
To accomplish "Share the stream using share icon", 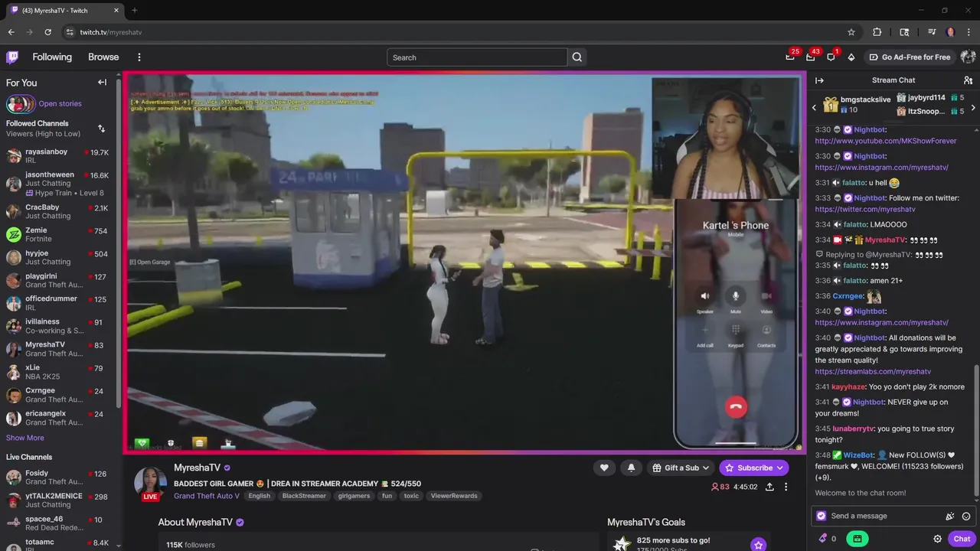I will coord(769,487).
